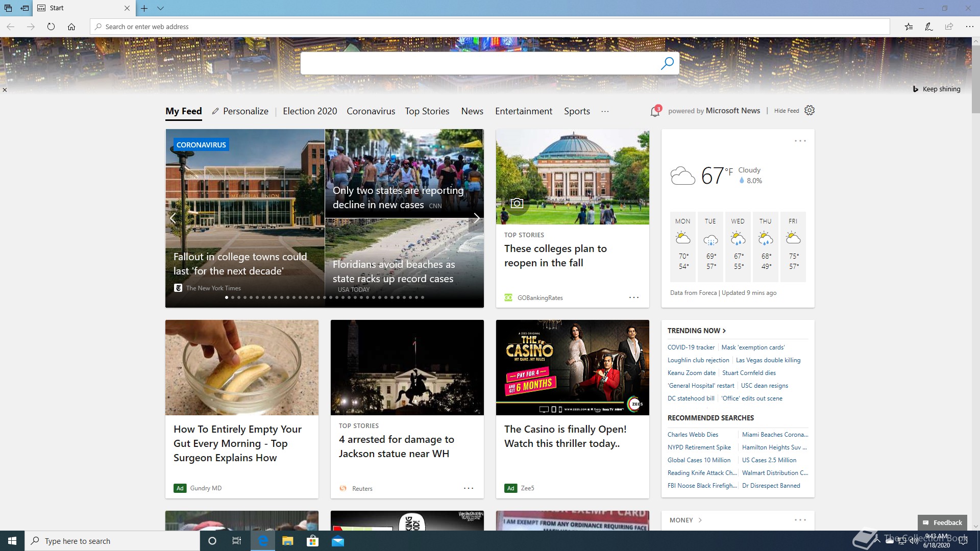This screenshot has height=551, width=980.
Task: Open the Floridians avoid beaches story
Action: pos(404,263)
